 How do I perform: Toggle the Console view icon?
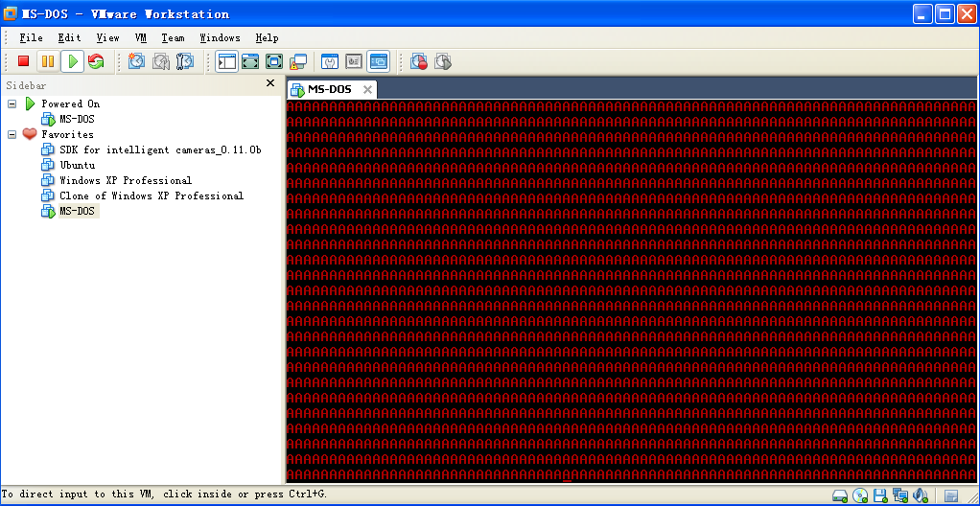point(379,61)
